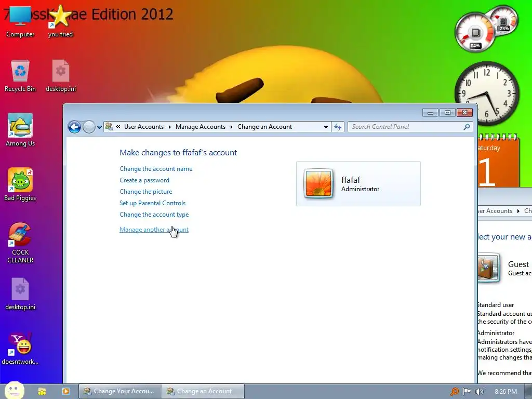
Task: Expand arrow after User Accounts breadcrumb
Action: (170, 127)
